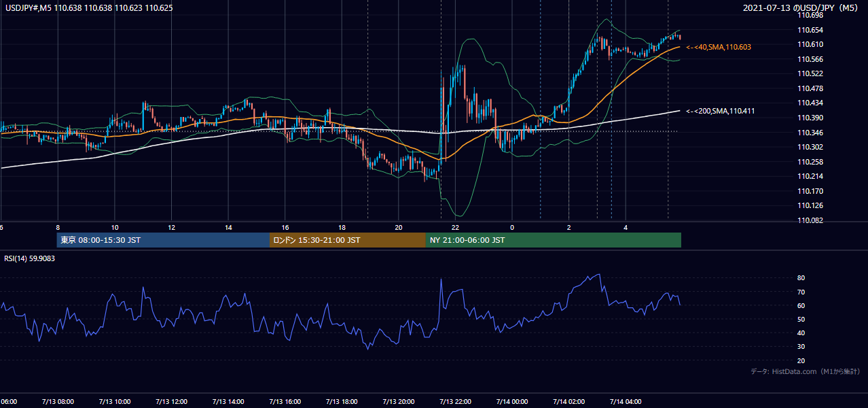Click the 7/13 16:00 time axis label
The image size is (868, 408).
(x=285, y=401)
